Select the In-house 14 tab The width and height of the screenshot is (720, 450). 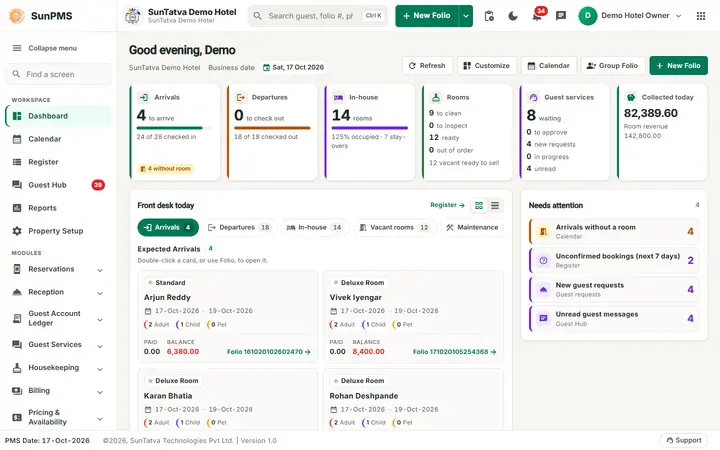(x=315, y=228)
